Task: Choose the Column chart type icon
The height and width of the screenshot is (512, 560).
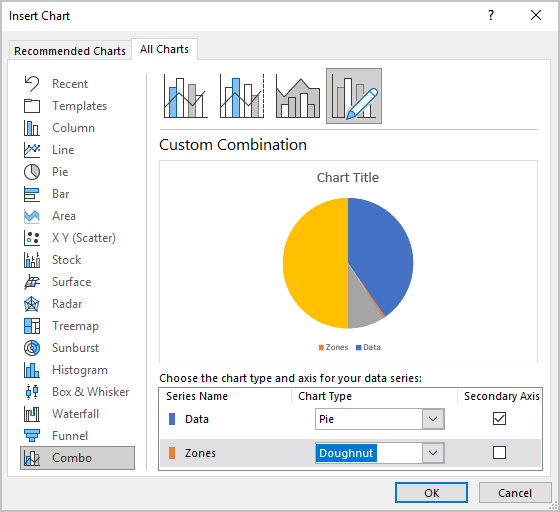Action: point(32,128)
